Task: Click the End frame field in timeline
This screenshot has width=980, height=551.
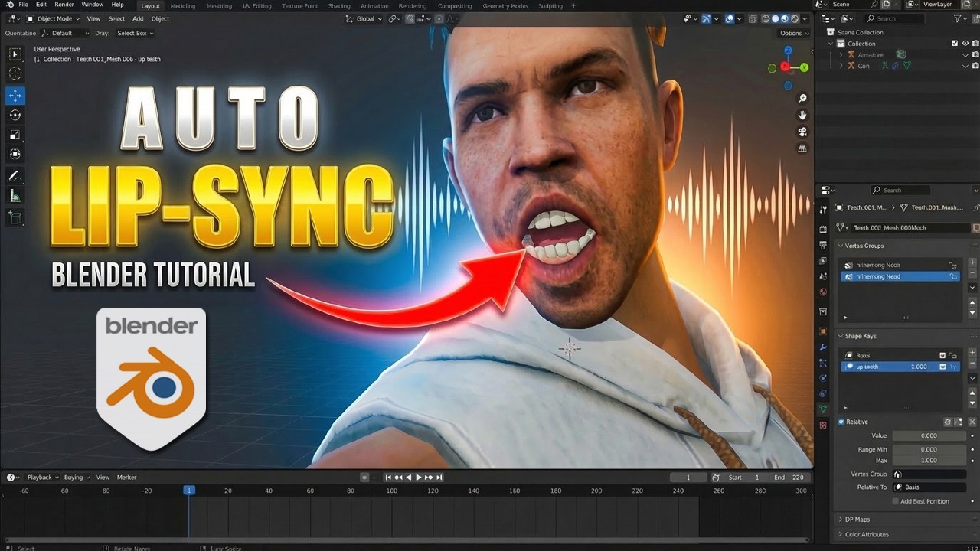Action: [789, 477]
